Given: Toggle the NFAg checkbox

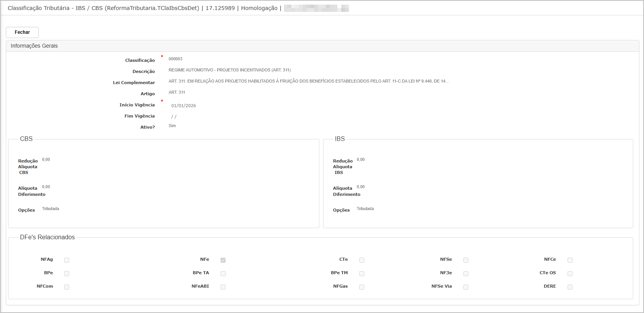Looking at the screenshot, I should [x=66, y=260].
